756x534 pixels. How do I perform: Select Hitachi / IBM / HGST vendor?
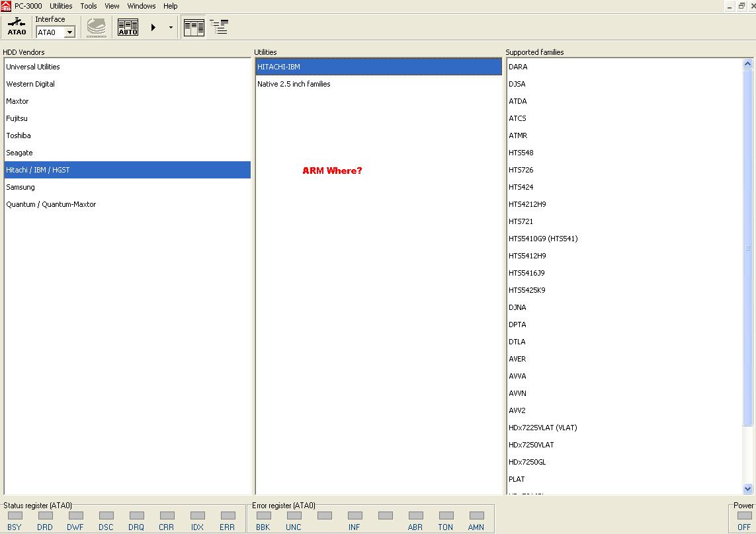127,170
